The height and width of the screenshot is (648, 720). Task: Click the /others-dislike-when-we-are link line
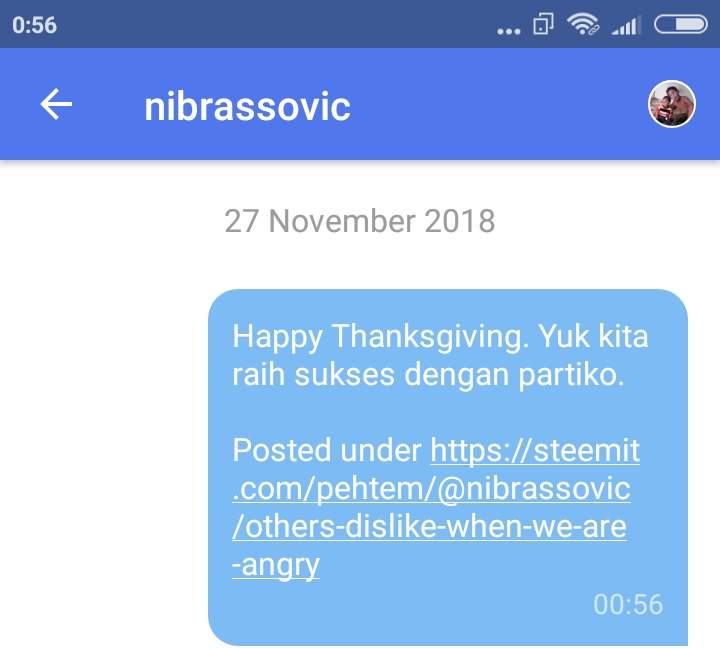pos(429,526)
